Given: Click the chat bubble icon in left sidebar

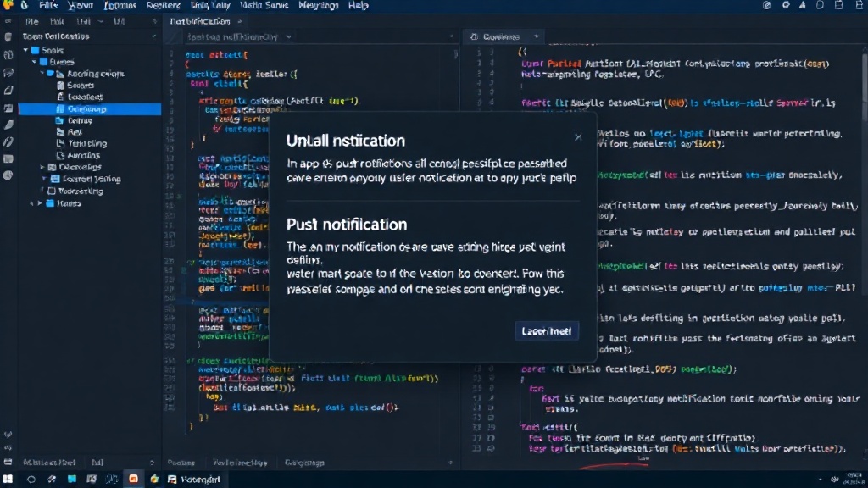Looking at the screenshot, I should (x=8, y=73).
